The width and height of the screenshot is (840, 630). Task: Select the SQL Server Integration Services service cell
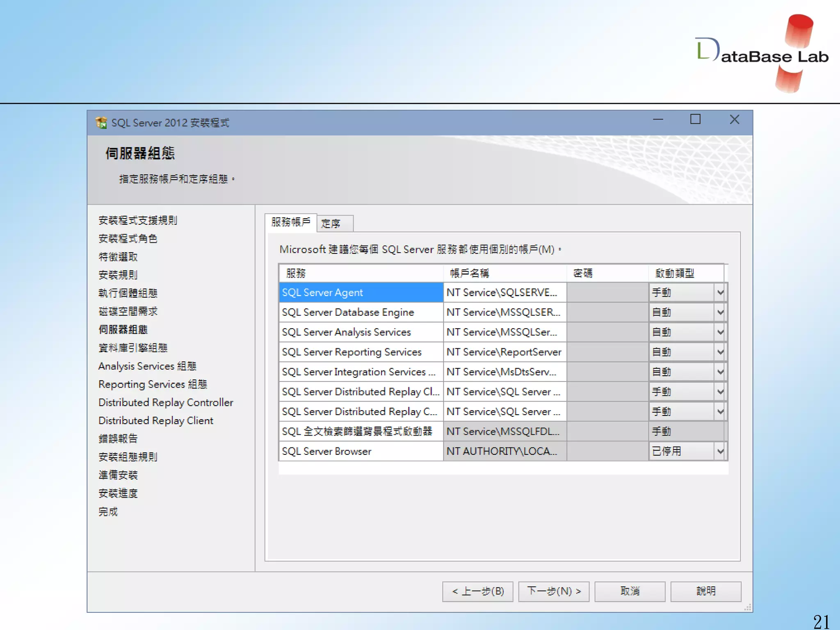pyautogui.click(x=361, y=372)
